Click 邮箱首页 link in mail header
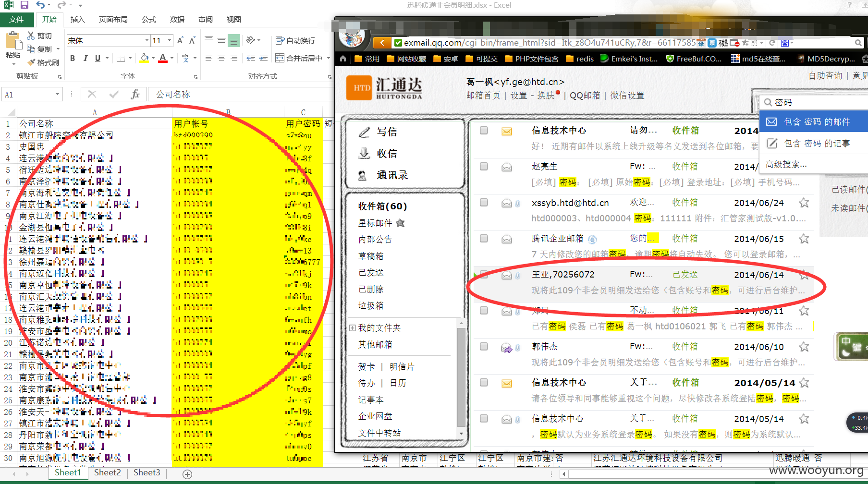 [x=483, y=96]
